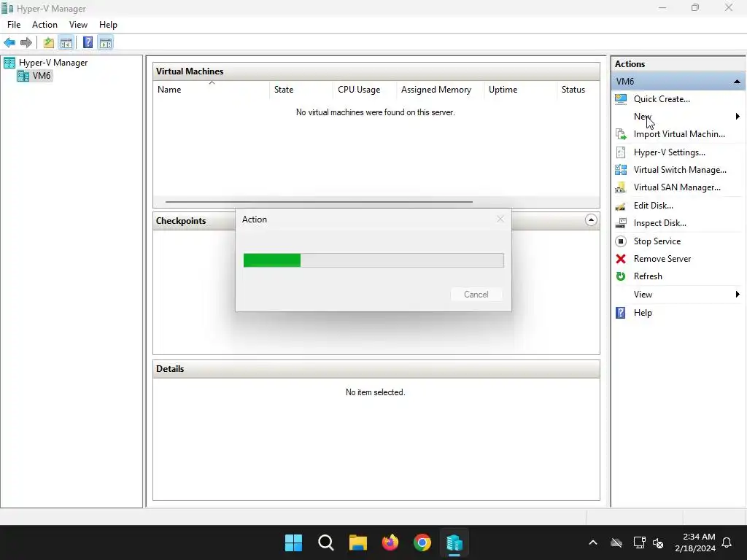747x560 pixels.
Task: Open Virtual Switch Manager... label
Action: 680,169
